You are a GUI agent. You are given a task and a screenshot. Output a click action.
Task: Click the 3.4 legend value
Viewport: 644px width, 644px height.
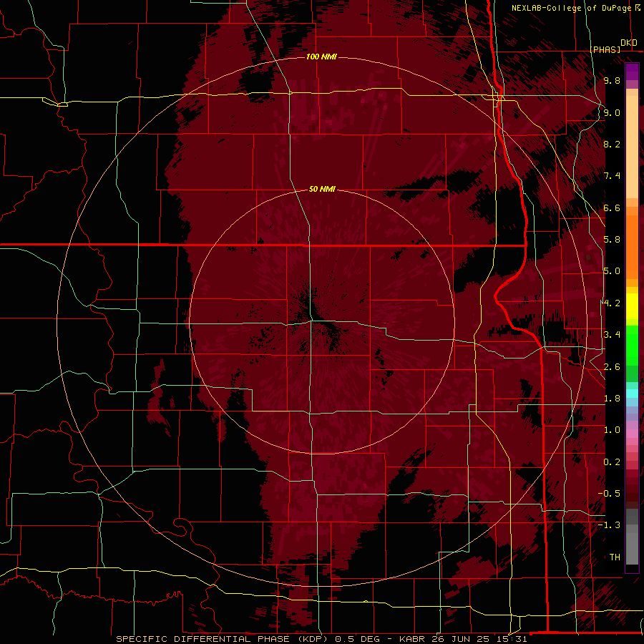pos(612,335)
